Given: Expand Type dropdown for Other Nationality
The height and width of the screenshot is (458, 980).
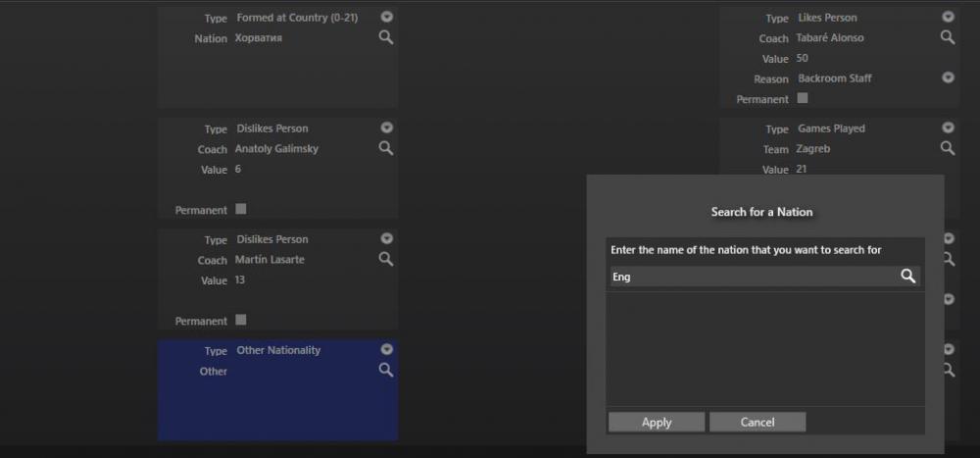Looking at the screenshot, I should [x=387, y=349].
